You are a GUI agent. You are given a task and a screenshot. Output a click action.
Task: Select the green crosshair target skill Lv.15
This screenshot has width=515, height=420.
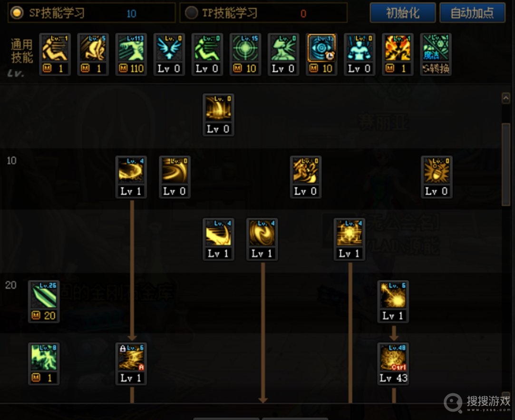pyautogui.click(x=245, y=55)
